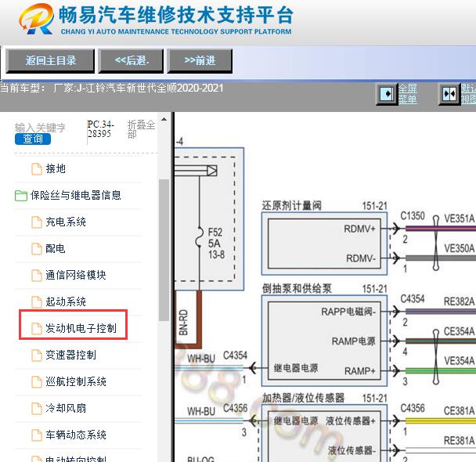Click wire label RE382A
Image resolution: width=476 pixels, height=462 pixels.
(459, 301)
